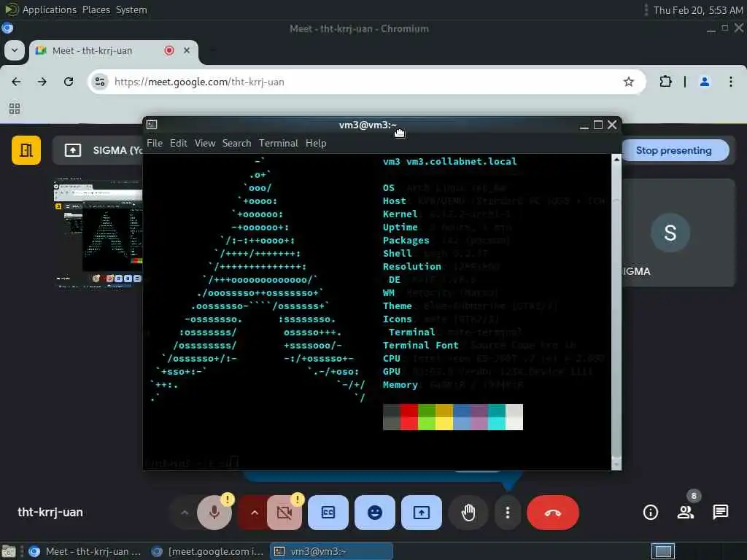Open the Chromium extensions puzzle icon

[x=665, y=82]
